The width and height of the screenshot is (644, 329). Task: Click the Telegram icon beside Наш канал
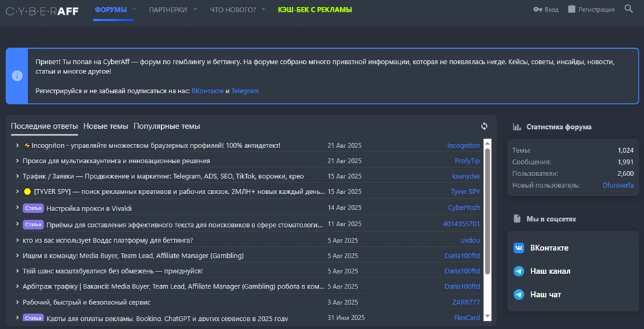pyautogui.click(x=519, y=271)
